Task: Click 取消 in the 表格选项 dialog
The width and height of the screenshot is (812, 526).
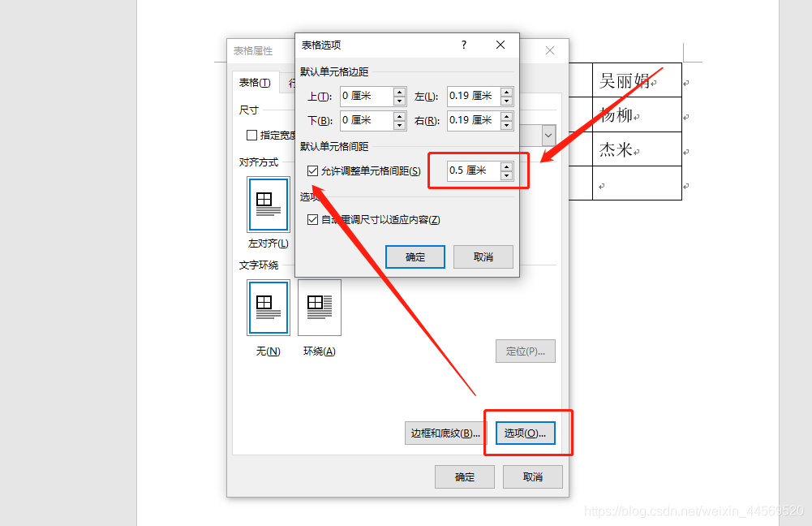Action: tap(483, 257)
